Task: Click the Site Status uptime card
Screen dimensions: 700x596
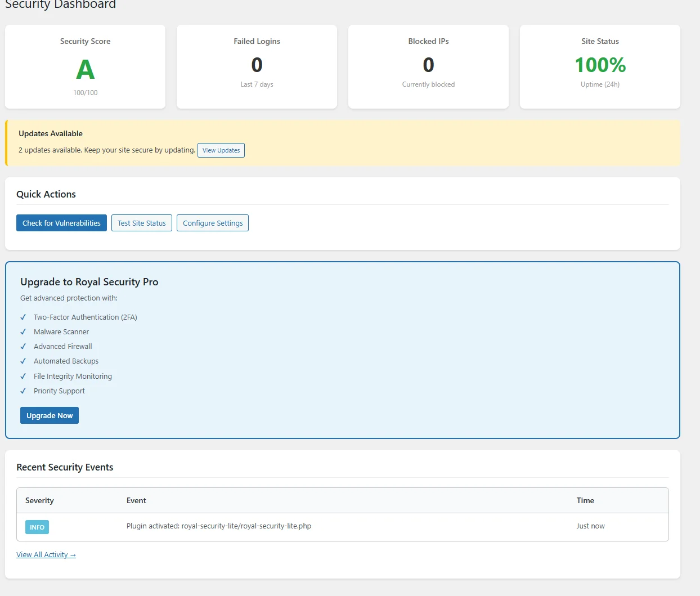Action: pos(600,66)
